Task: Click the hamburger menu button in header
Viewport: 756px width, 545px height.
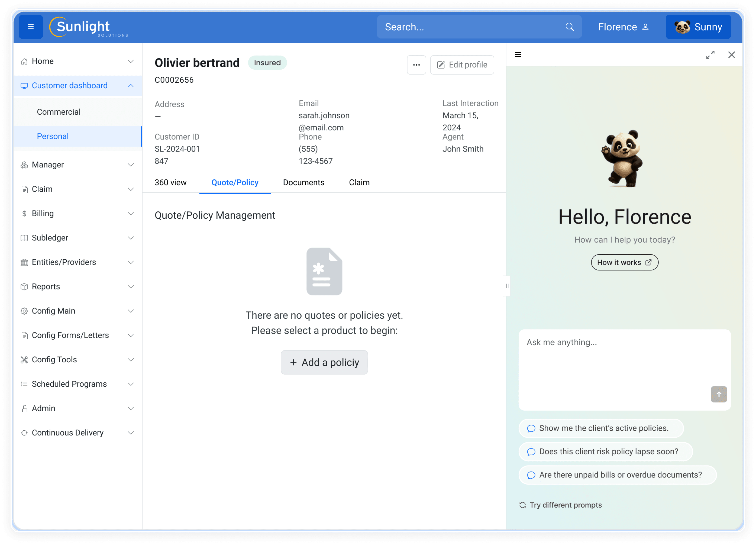Action: pyautogui.click(x=31, y=27)
